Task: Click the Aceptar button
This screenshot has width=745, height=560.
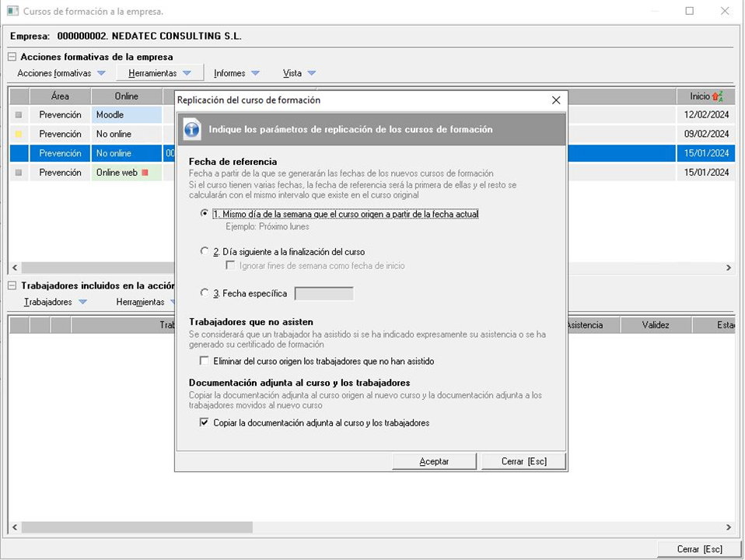Action: pyautogui.click(x=434, y=461)
